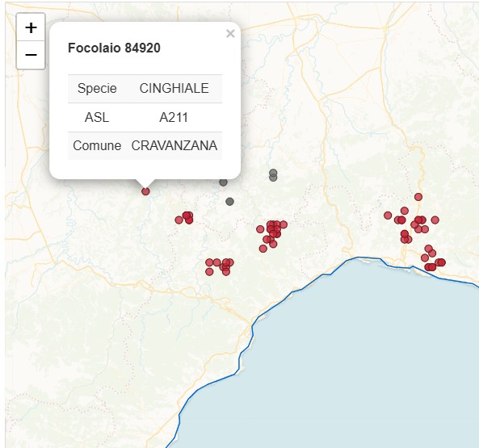The width and height of the screenshot is (479, 448).
Task: Zoom in using the plus button
Action: tap(31, 27)
